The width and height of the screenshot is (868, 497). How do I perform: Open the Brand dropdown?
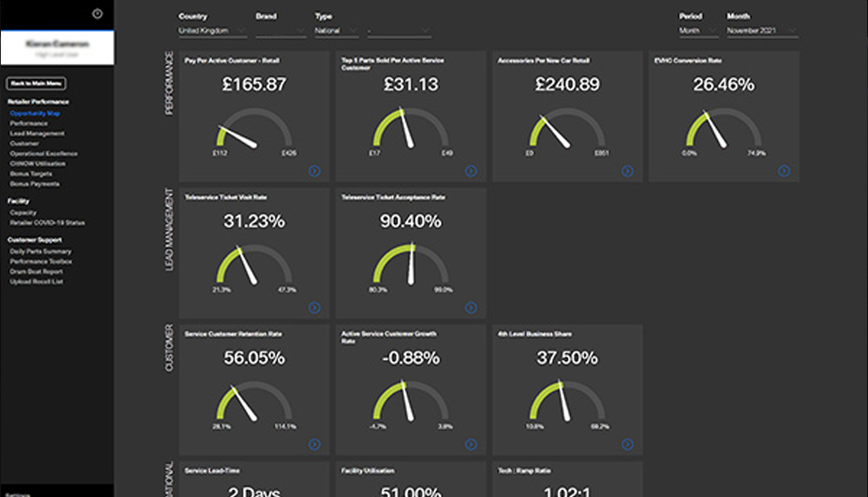click(280, 31)
